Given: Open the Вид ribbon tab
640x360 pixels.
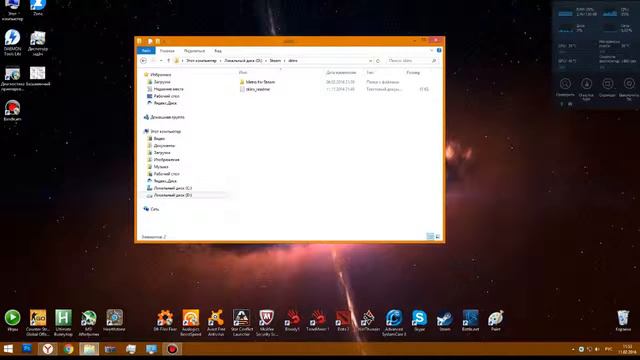Looking at the screenshot, I should pos(218,51).
